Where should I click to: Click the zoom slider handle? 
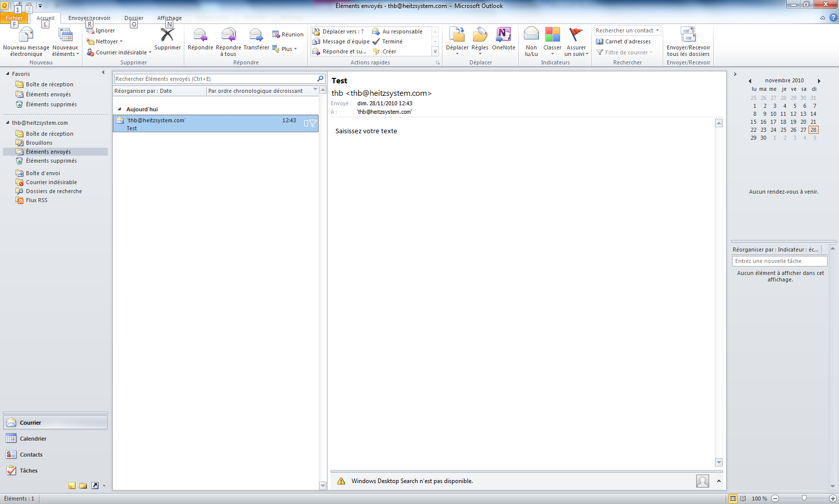[804, 499]
